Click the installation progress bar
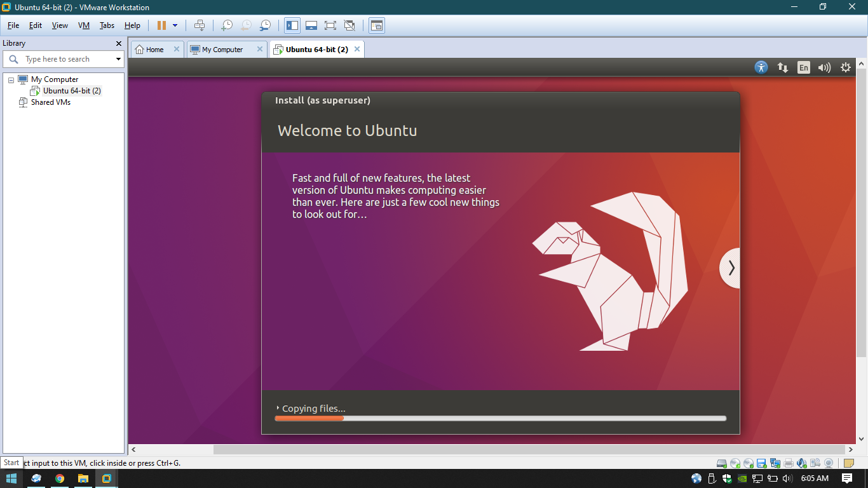This screenshot has width=868, height=488. pyautogui.click(x=500, y=418)
